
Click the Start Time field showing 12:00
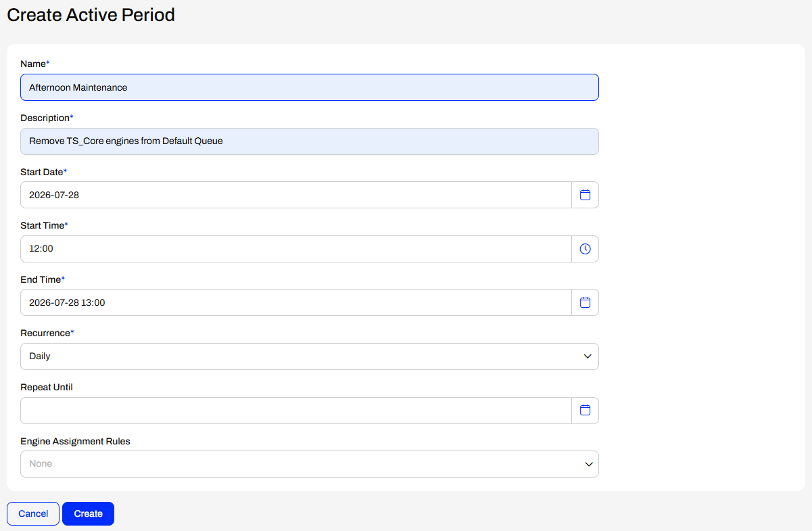[x=296, y=249]
